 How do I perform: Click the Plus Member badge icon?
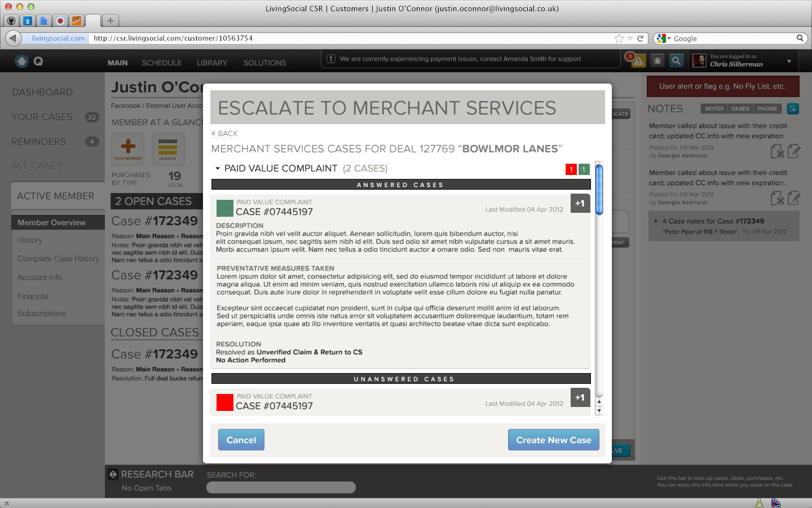click(x=128, y=148)
